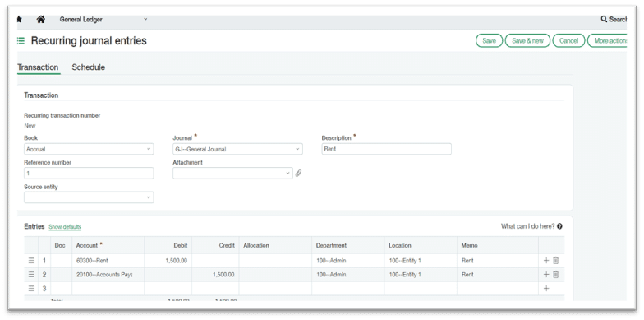This screenshot has height=320, width=644.
Task: Switch to the Schedule tab
Action: (x=89, y=67)
